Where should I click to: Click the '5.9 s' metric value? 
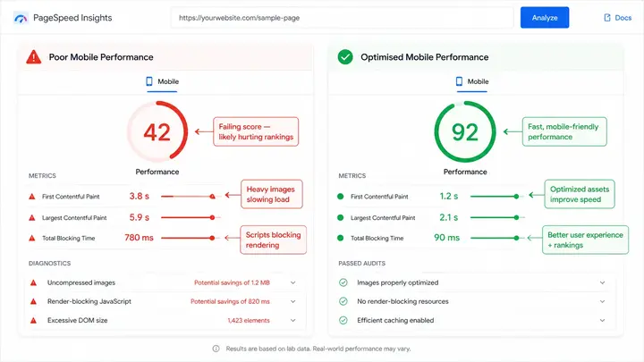(x=140, y=217)
